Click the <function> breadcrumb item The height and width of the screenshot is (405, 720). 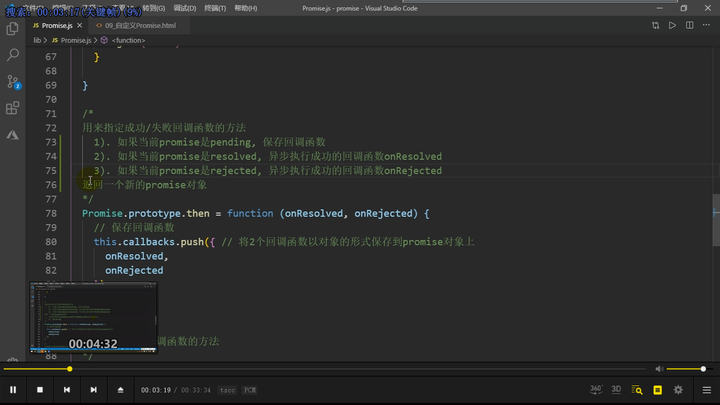tap(128, 40)
